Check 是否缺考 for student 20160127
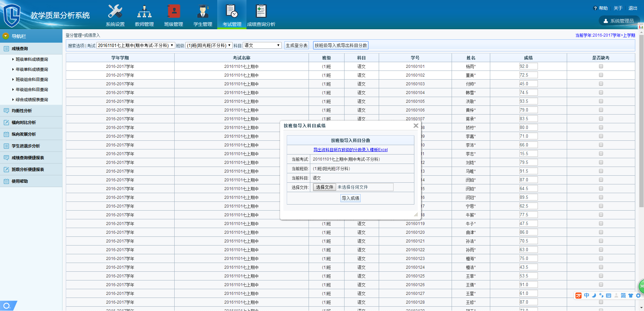The height and width of the screenshot is (311, 644). pyautogui.click(x=601, y=293)
